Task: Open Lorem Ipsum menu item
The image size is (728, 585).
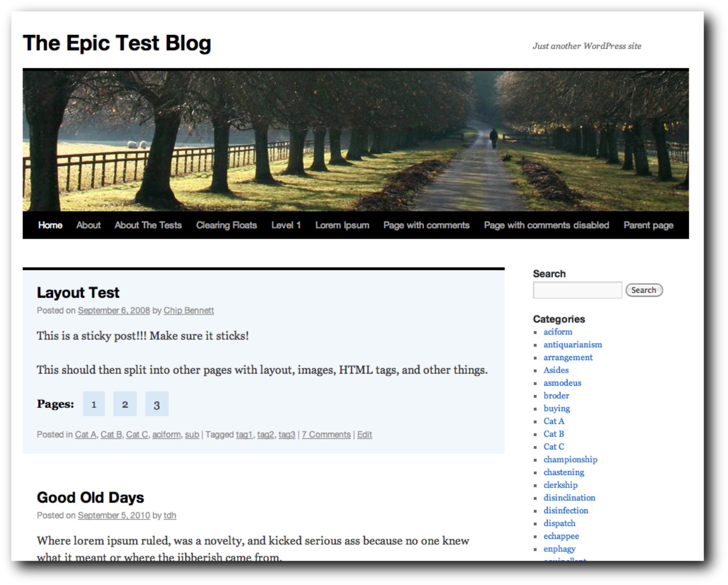Action: point(342,225)
